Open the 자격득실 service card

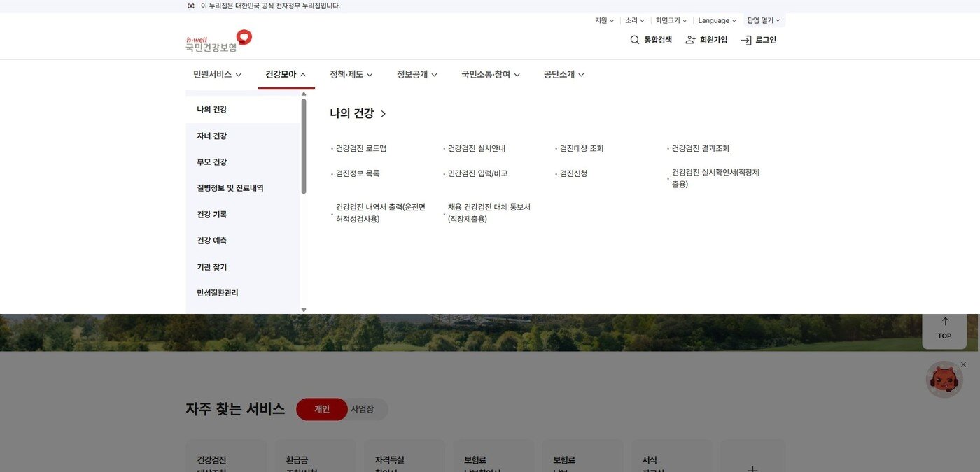pyautogui.click(x=405, y=456)
